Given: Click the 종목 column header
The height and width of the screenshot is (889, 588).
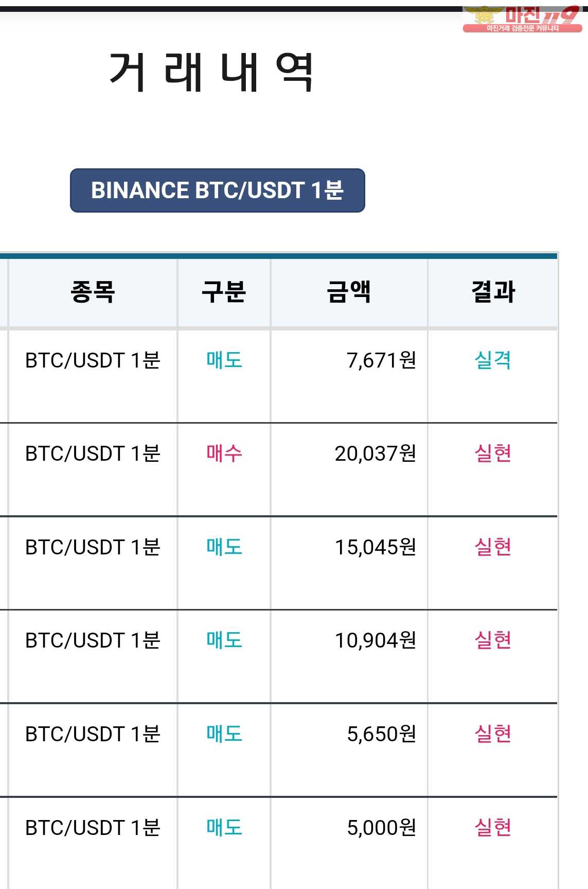Looking at the screenshot, I should coord(93,292).
